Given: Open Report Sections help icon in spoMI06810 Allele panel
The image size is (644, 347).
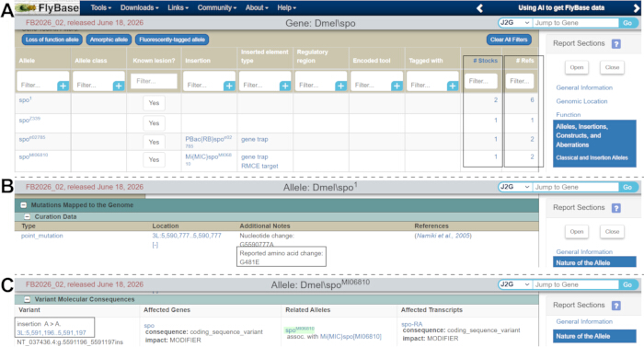Looking at the screenshot, I should click(x=616, y=305).
